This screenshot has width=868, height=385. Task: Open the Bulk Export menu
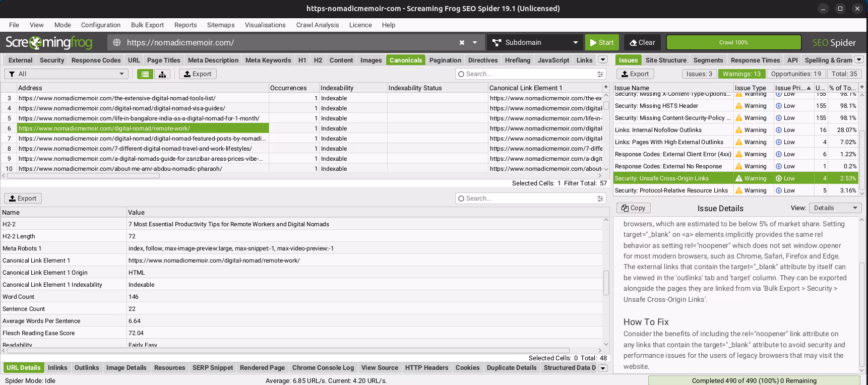point(147,25)
